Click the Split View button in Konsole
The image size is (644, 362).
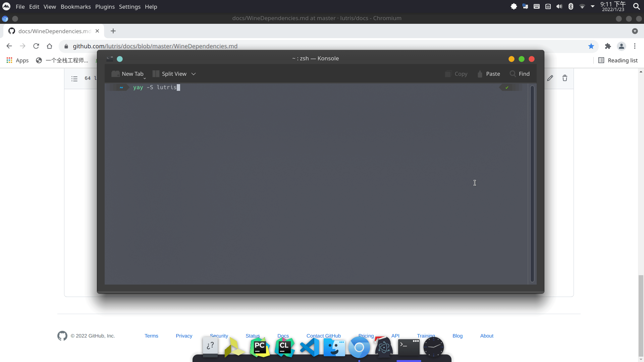[170, 74]
